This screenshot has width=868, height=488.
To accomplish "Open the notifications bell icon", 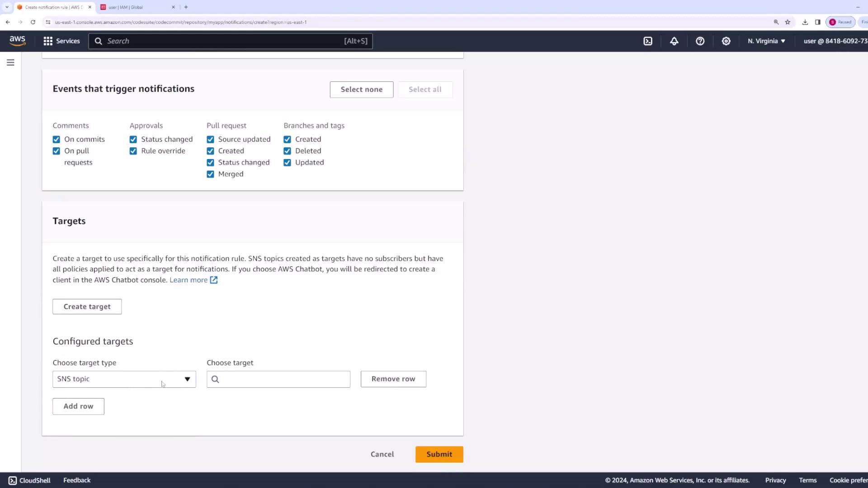I will click(674, 41).
